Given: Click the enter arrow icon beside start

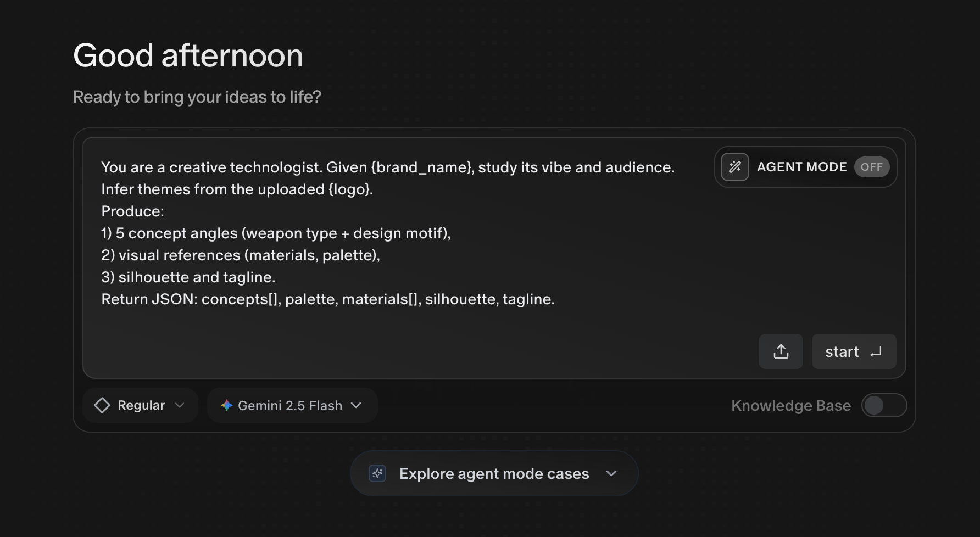Looking at the screenshot, I should (x=876, y=351).
